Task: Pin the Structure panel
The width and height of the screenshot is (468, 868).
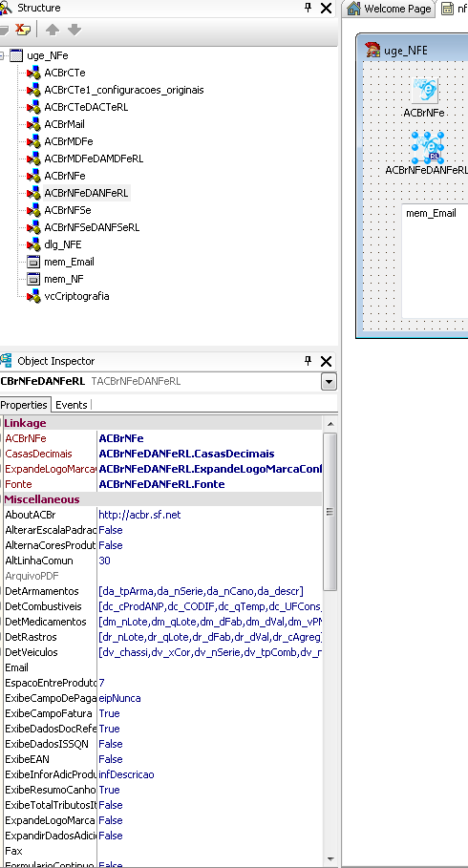Action: point(308,8)
